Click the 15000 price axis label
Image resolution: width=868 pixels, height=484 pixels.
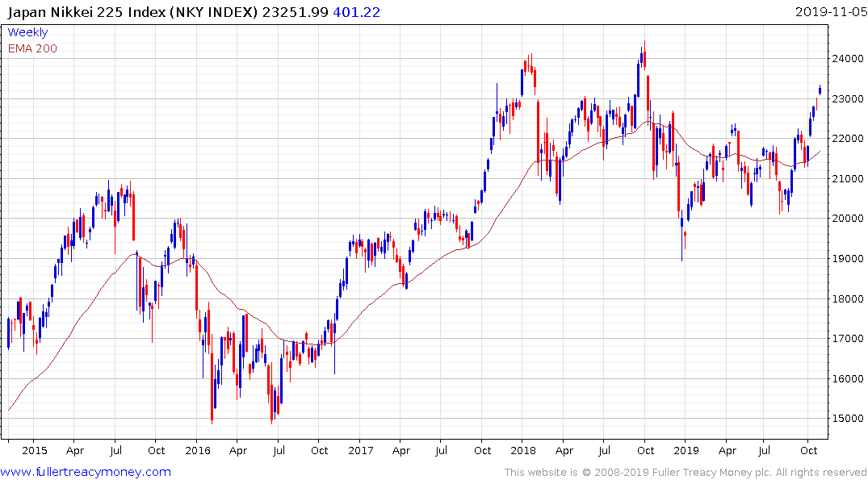(848, 419)
